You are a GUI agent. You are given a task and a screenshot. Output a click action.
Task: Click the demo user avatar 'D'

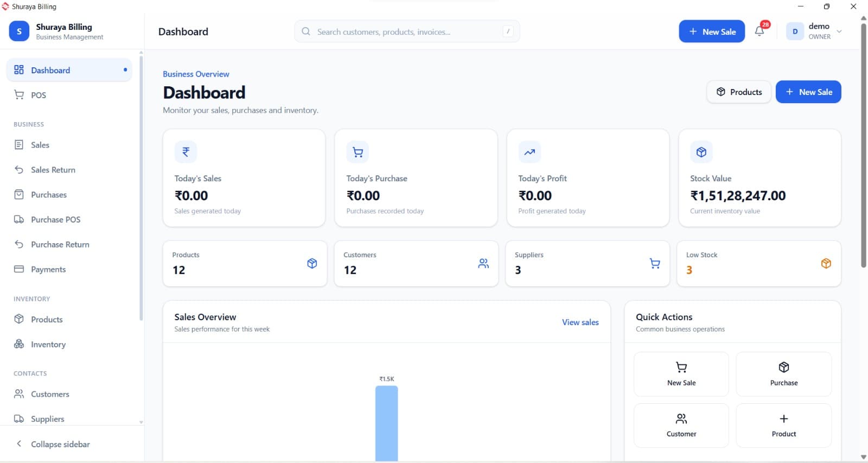795,31
